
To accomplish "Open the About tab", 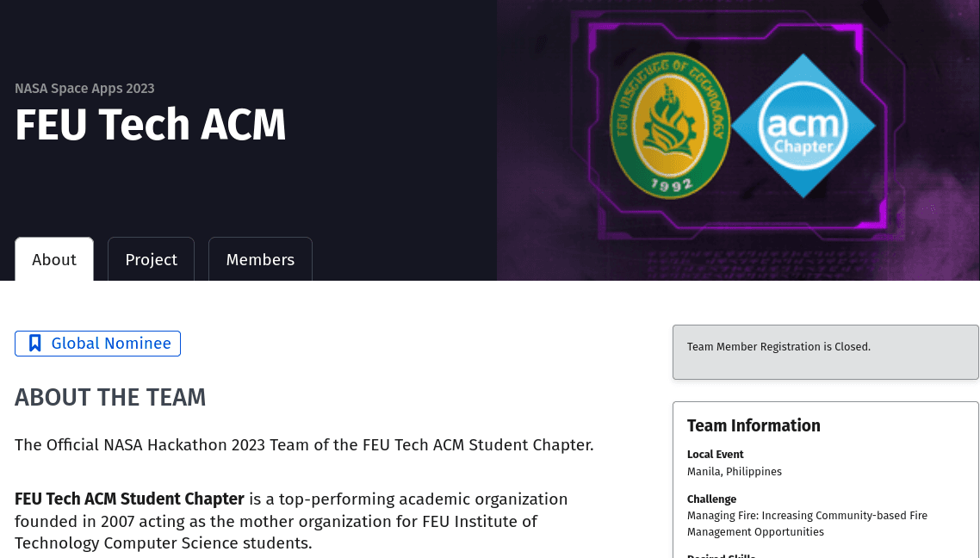I will pos(54,259).
